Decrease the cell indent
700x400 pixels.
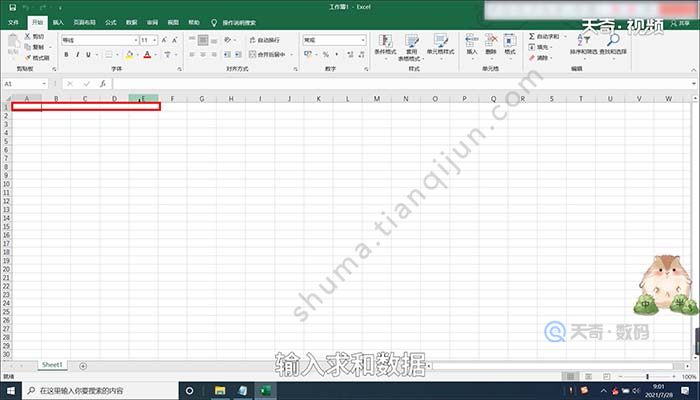(227, 54)
